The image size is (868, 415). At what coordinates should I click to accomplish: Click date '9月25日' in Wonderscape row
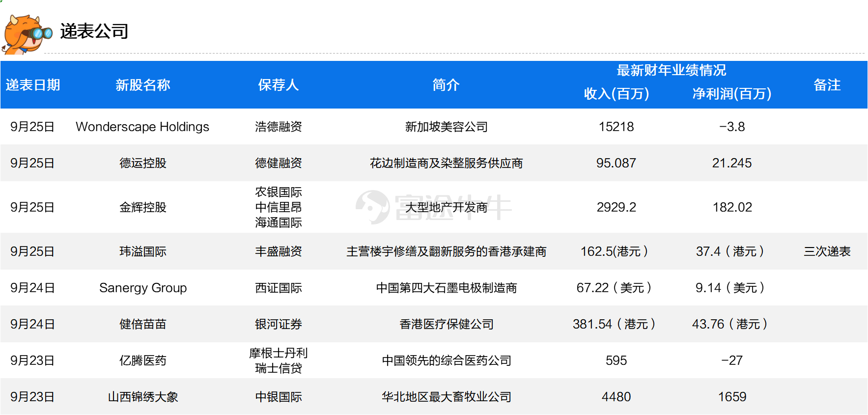click(32, 127)
